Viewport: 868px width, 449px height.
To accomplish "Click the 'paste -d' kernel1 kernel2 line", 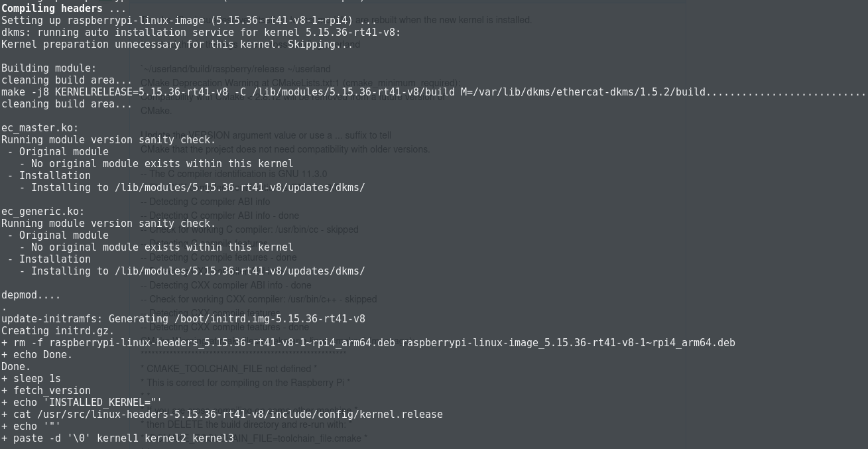I will point(117,438).
